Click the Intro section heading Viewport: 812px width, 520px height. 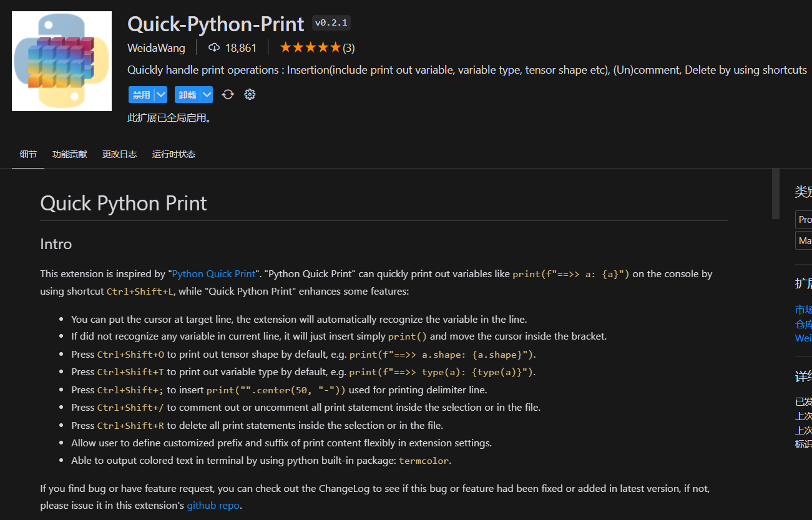(x=56, y=244)
